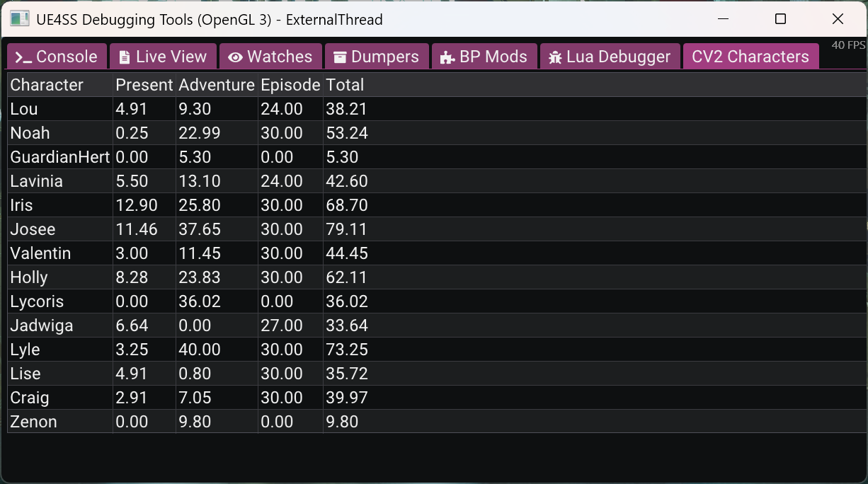Select the Lyle character name
868x484 pixels.
tap(25, 350)
